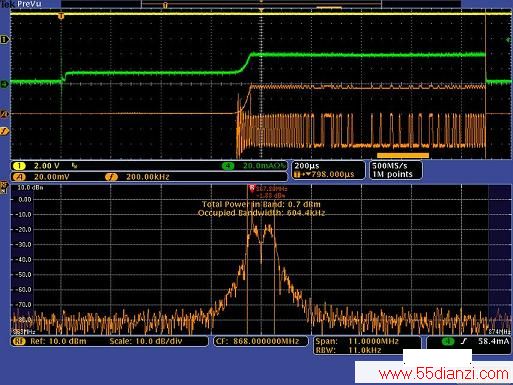Click the trigger level 58.4mA readout
Screen dimensions: 513x385
pyautogui.click(x=494, y=341)
